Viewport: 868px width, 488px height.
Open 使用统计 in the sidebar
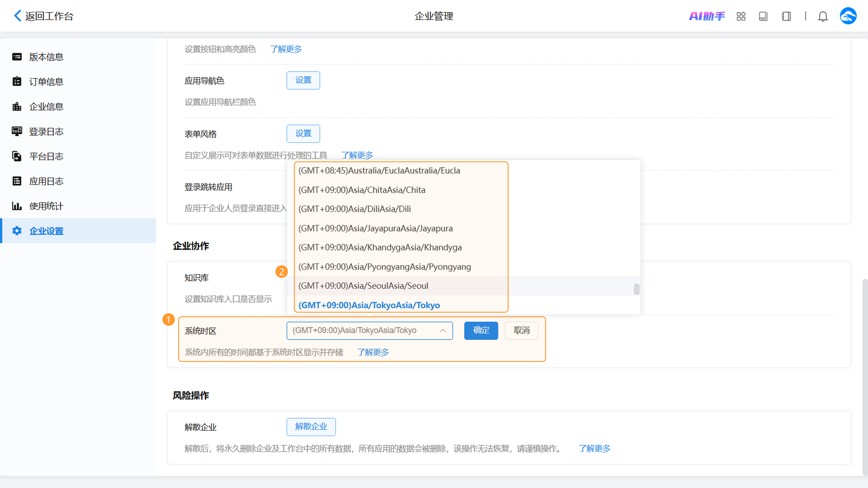[46, 206]
